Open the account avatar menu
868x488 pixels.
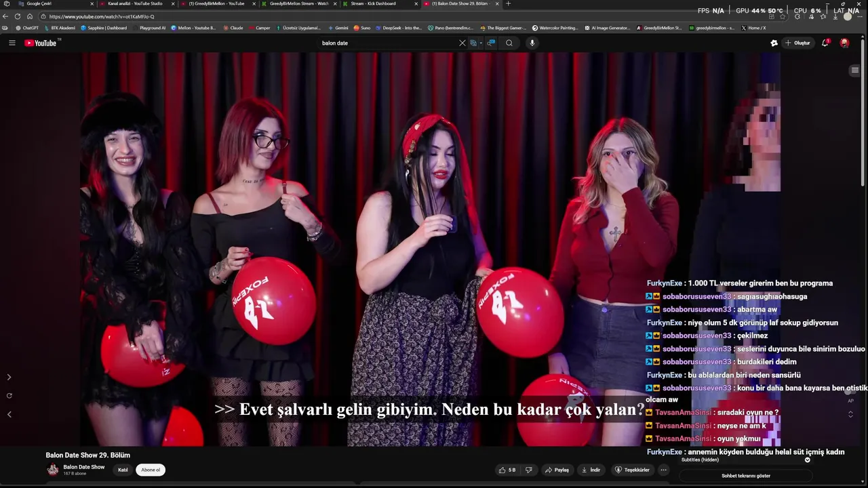pyautogui.click(x=844, y=43)
